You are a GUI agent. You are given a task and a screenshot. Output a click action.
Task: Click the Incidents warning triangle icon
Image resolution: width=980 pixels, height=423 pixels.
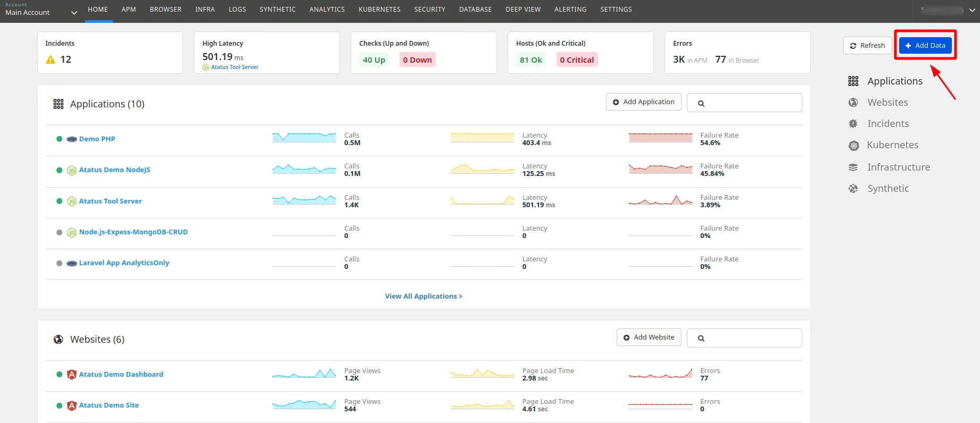51,60
